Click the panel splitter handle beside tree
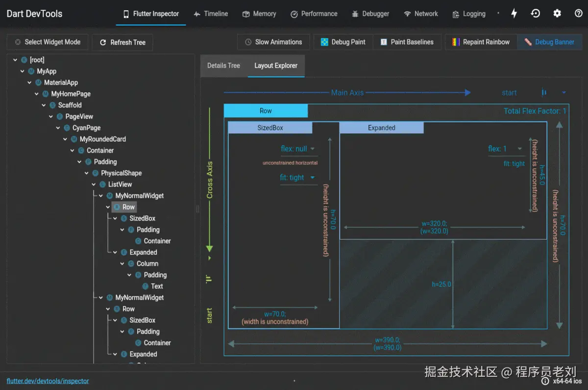Screen dimensions: 588x390 (x=197, y=209)
